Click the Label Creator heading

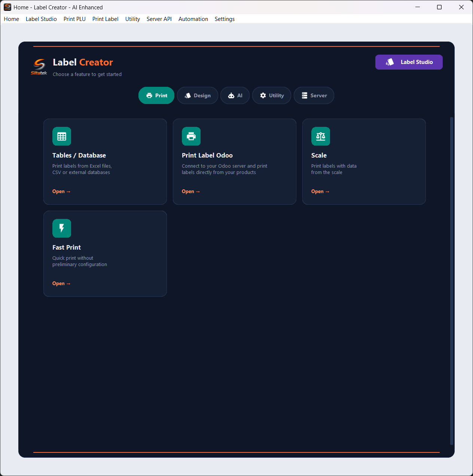pos(83,62)
